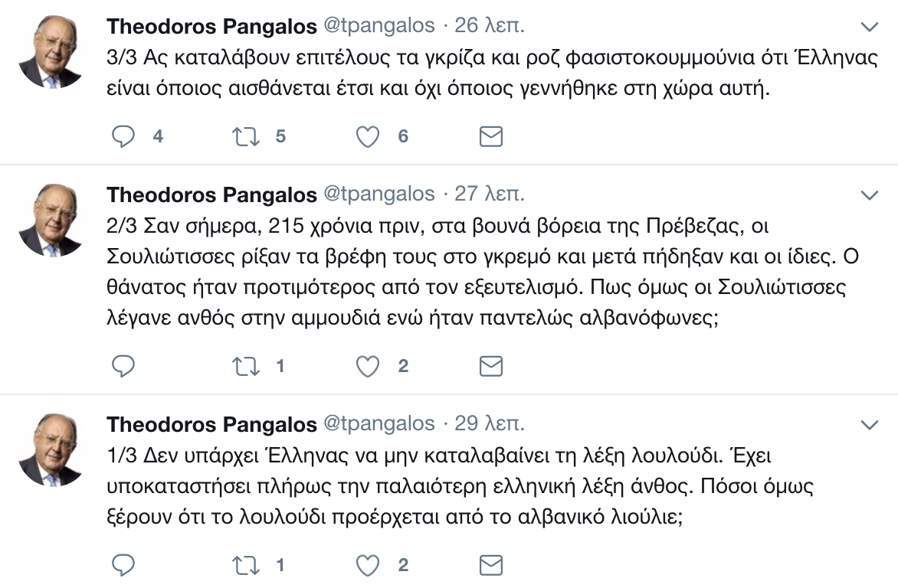Share the 2/3 tweet by message envelope

point(490,367)
